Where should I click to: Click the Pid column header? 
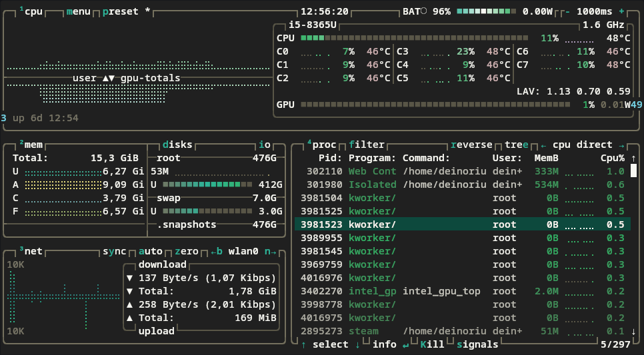pos(330,158)
